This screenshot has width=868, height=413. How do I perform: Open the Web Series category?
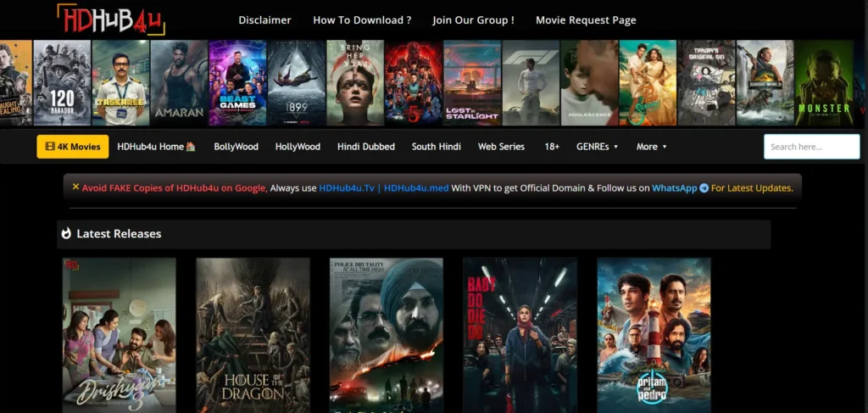pyautogui.click(x=501, y=147)
